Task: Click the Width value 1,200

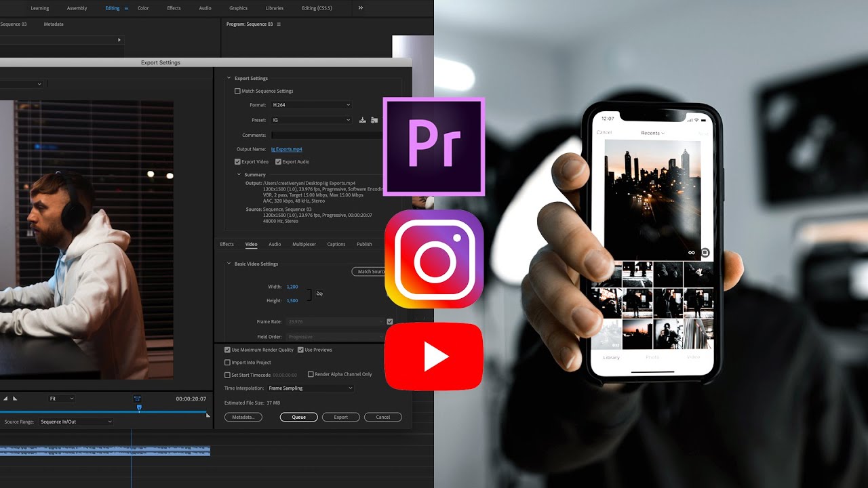Action: point(292,287)
